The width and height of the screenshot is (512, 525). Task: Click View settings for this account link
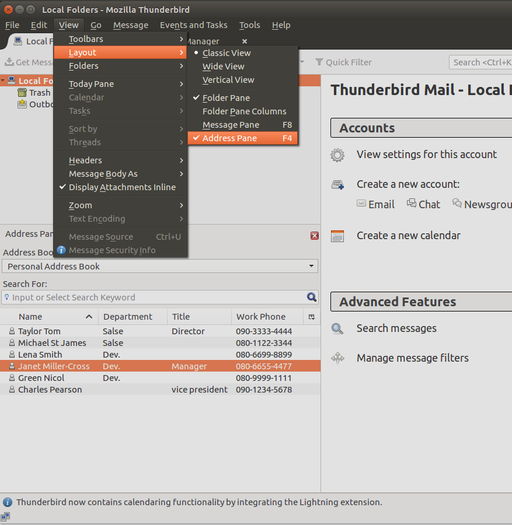[x=426, y=154]
